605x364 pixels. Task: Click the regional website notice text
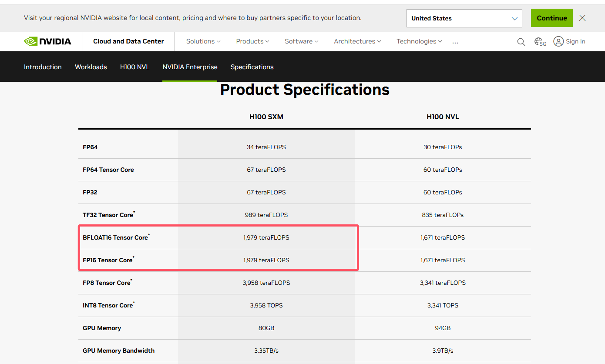(193, 18)
